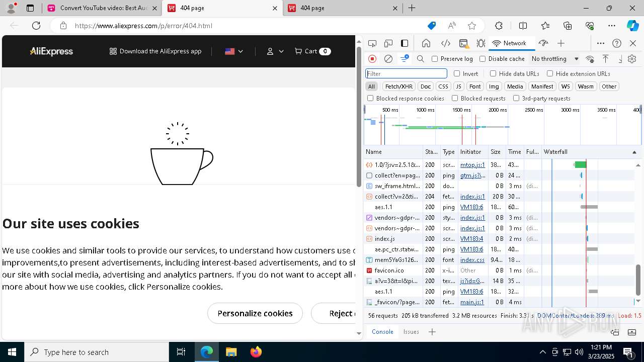Refresh the browser page

tap(36, 26)
